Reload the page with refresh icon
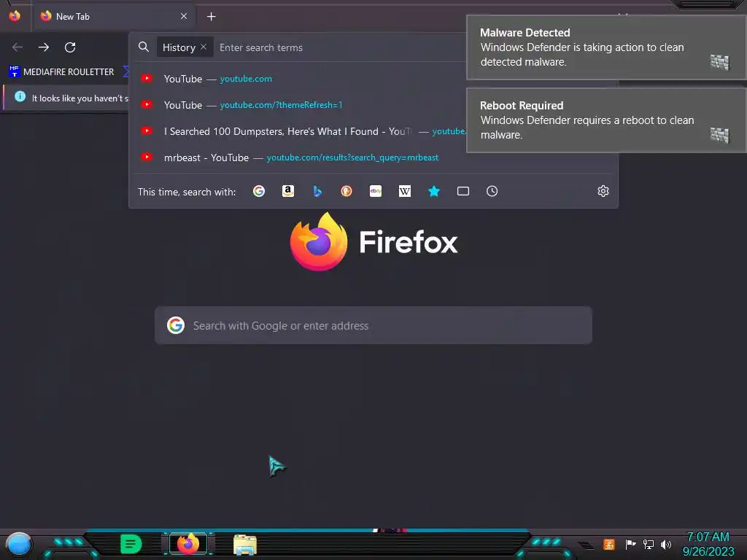Viewport: 747px width, 560px height. point(70,47)
